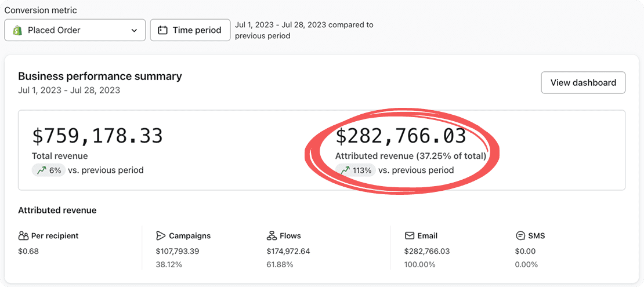The height and width of the screenshot is (287, 644).
Task: Click the SMS speech bubble icon
Action: tap(520, 235)
